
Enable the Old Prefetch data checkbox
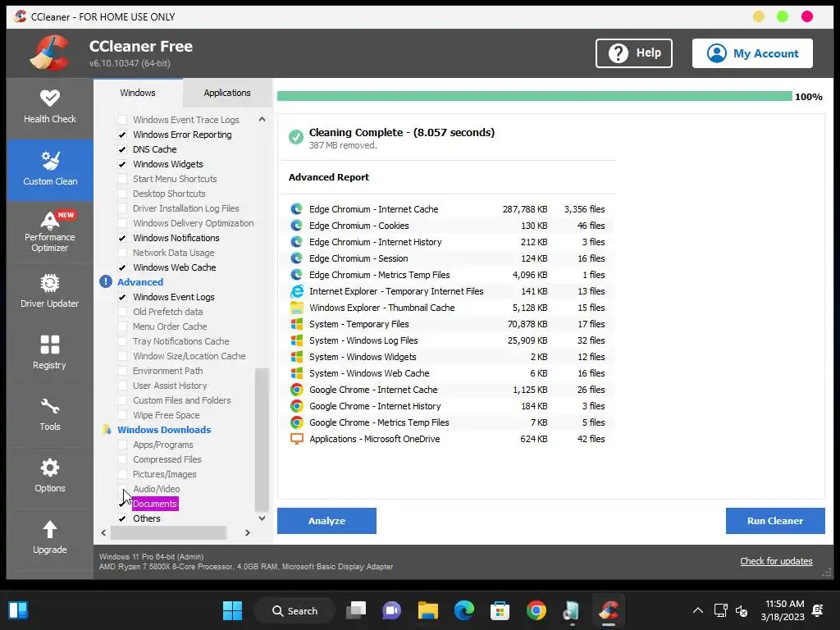[122, 312]
